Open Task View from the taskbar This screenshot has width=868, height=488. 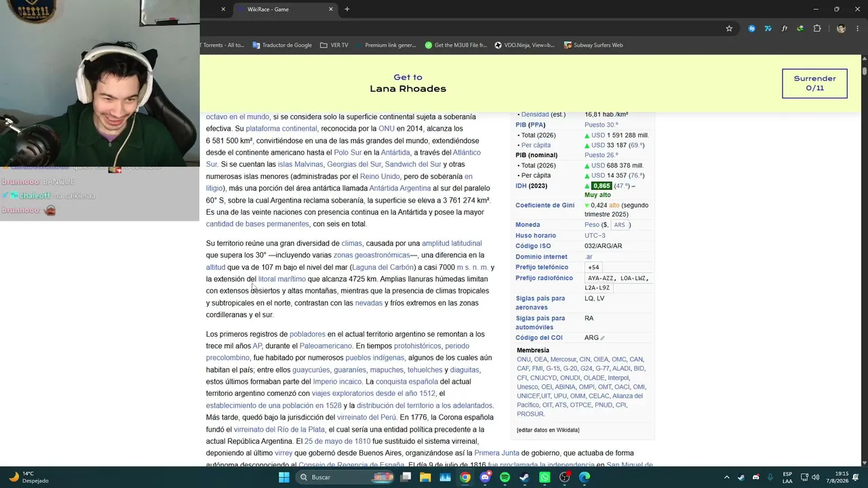[406, 477]
